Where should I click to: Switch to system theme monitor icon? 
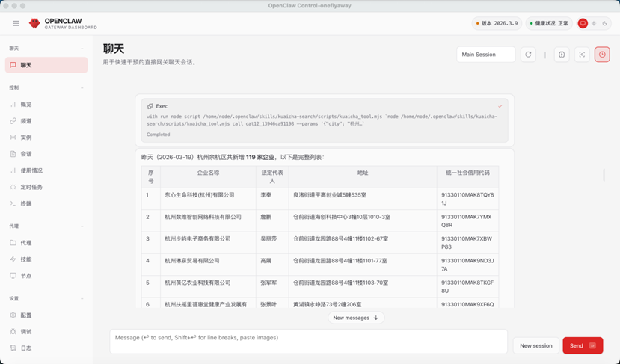[583, 24]
